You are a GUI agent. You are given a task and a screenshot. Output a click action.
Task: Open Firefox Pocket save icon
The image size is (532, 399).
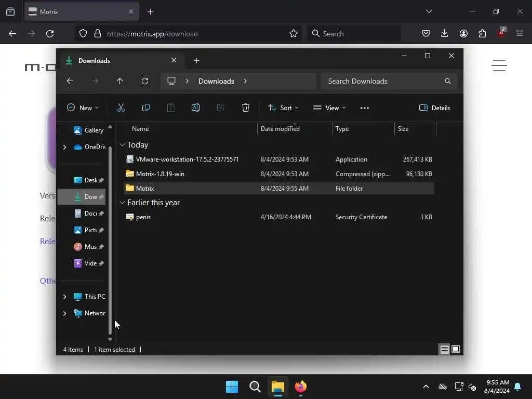(426, 33)
